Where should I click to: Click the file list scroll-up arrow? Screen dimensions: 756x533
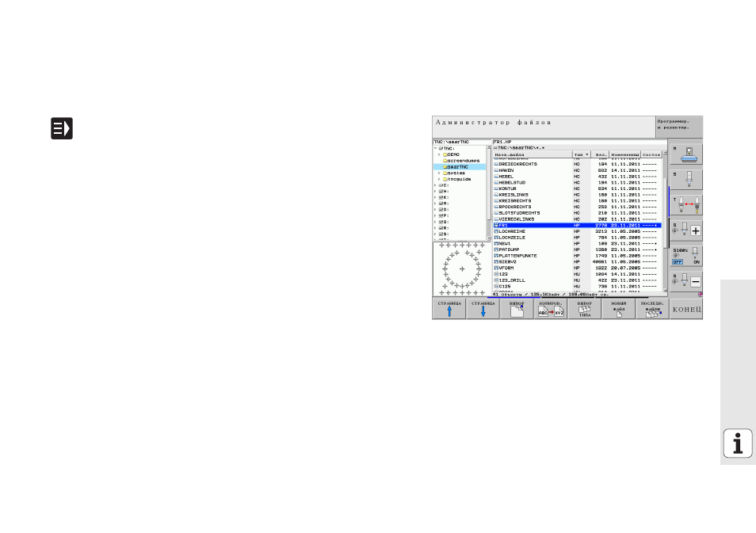point(665,153)
